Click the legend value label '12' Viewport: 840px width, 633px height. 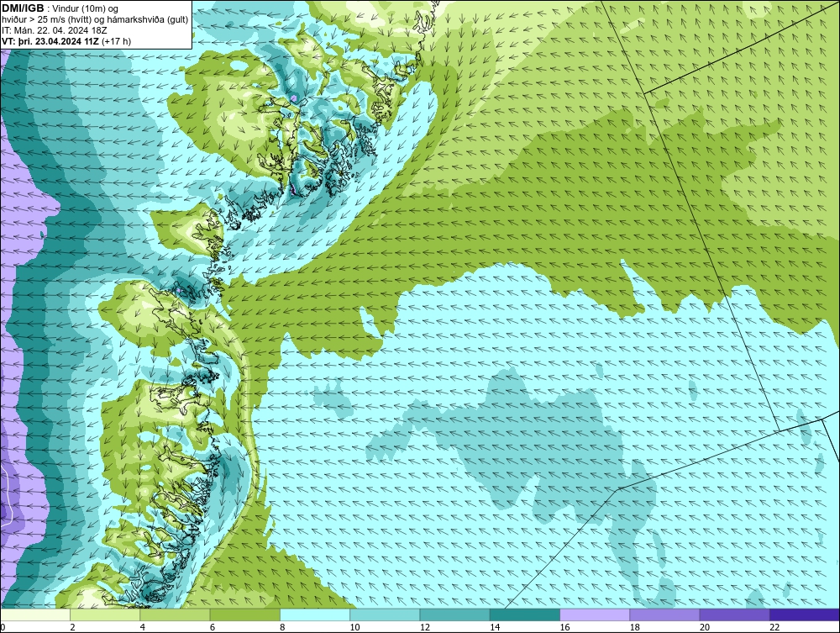[x=425, y=628]
